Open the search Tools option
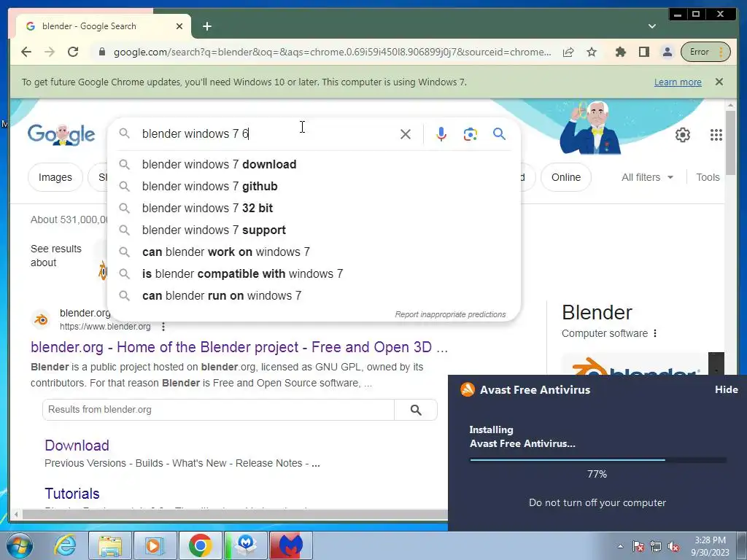The image size is (747, 560). coord(708,177)
